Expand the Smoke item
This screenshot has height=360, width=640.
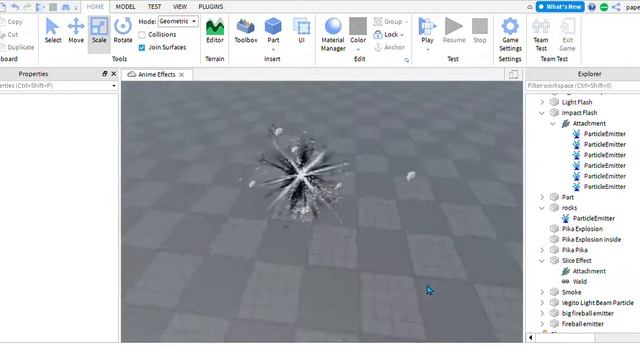[x=542, y=292]
